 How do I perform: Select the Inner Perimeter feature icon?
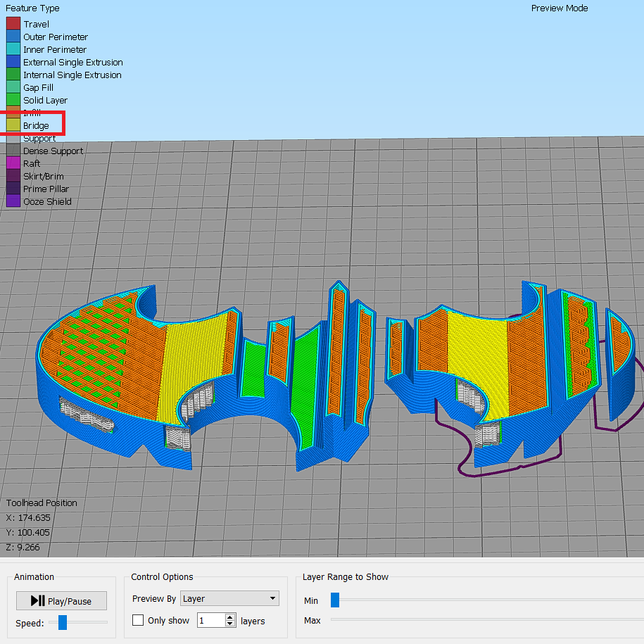(13, 49)
